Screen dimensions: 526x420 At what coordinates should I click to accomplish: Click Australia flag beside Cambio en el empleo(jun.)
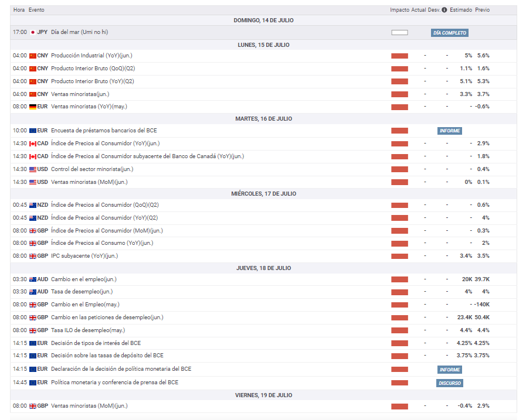coord(33,279)
